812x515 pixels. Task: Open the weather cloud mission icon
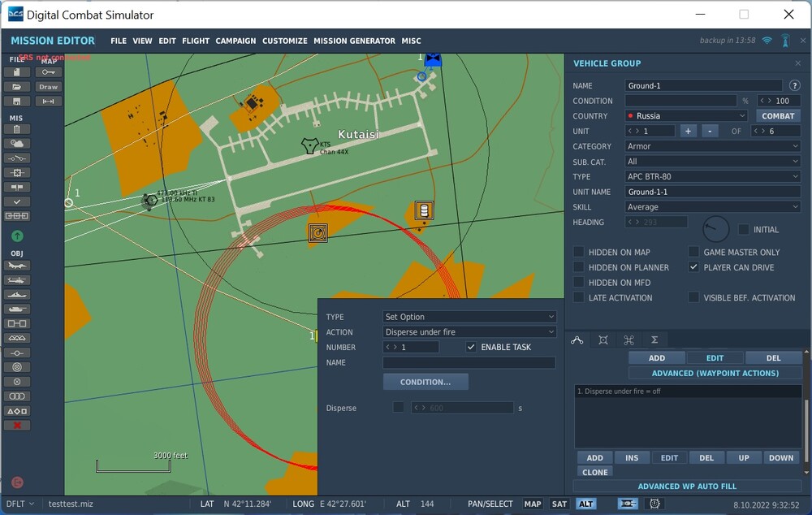(x=17, y=143)
